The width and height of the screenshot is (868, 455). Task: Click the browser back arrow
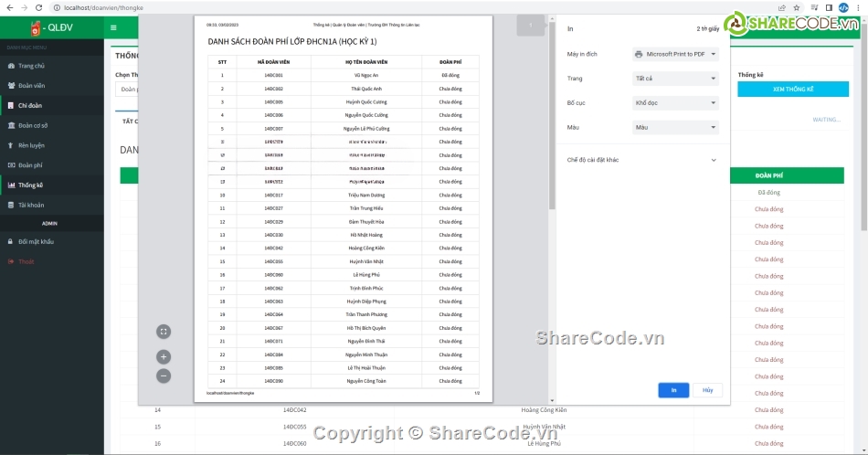point(9,7)
